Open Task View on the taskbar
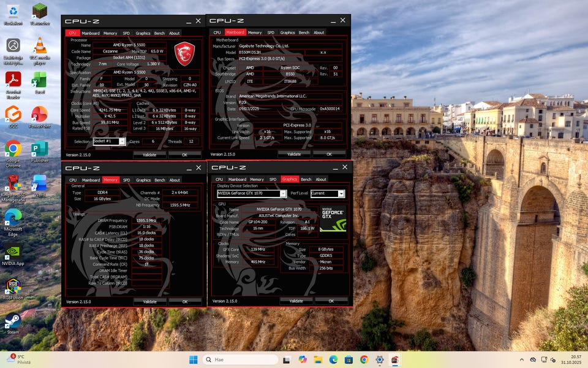Screen dimensions: 588x368 (x=287, y=360)
